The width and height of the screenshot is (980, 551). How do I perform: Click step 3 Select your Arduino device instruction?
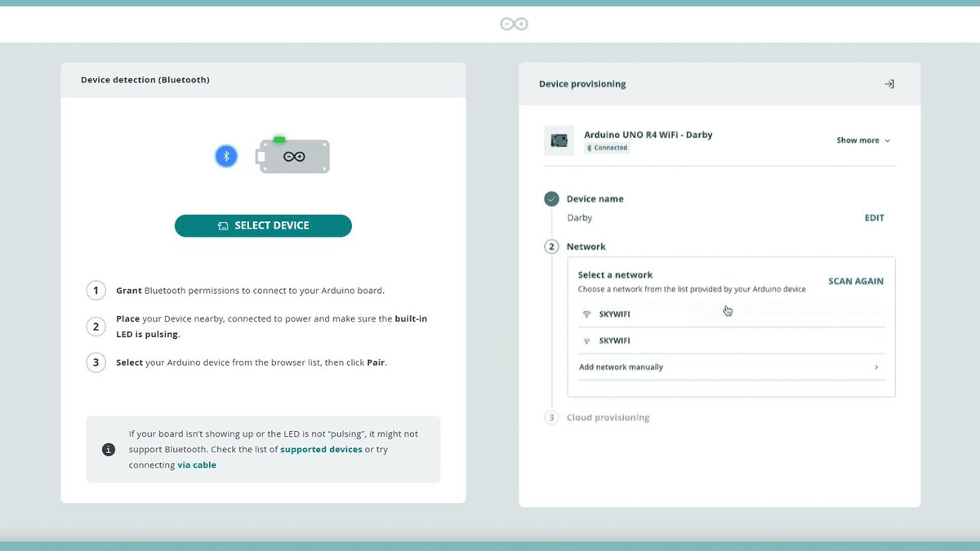(252, 362)
